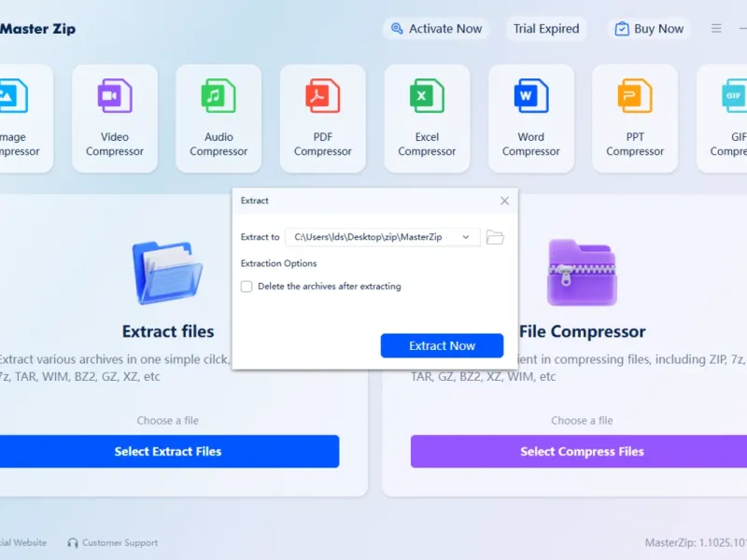This screenshot has width=747, height=560.
Task: Open the Video Compressor tool
Action: (115, 119)
